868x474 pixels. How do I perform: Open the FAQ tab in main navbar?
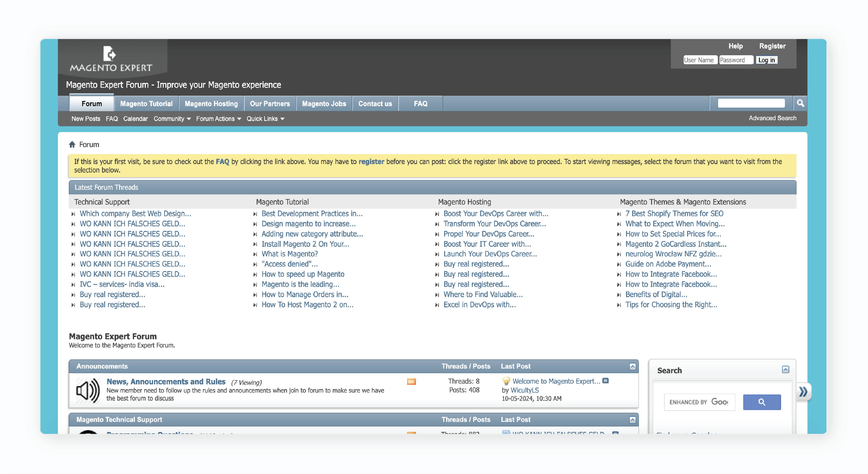420,103
